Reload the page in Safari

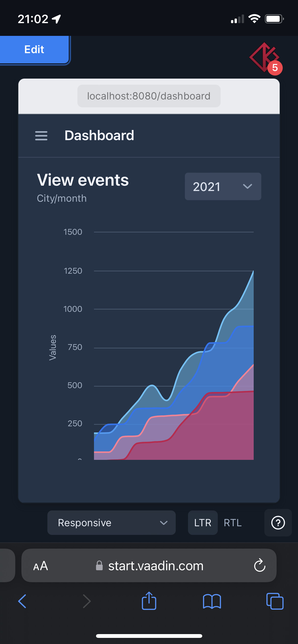tap(260, 565)
